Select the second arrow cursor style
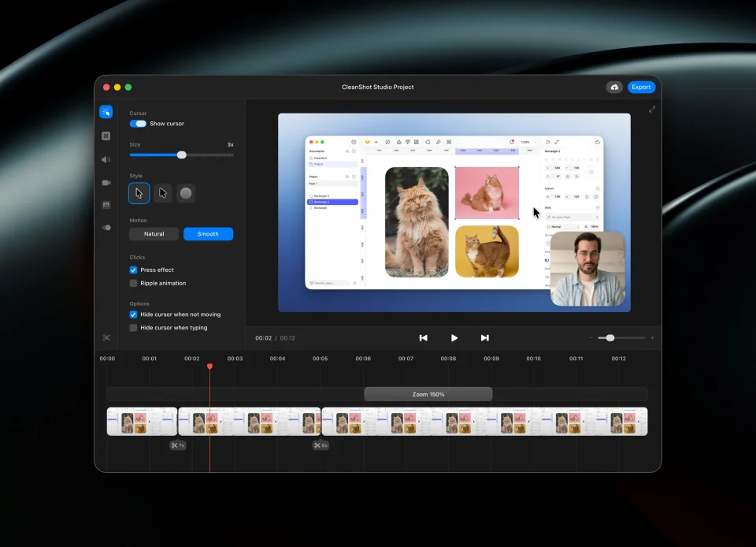Screen dimensions: 756x547 (162, 193)
